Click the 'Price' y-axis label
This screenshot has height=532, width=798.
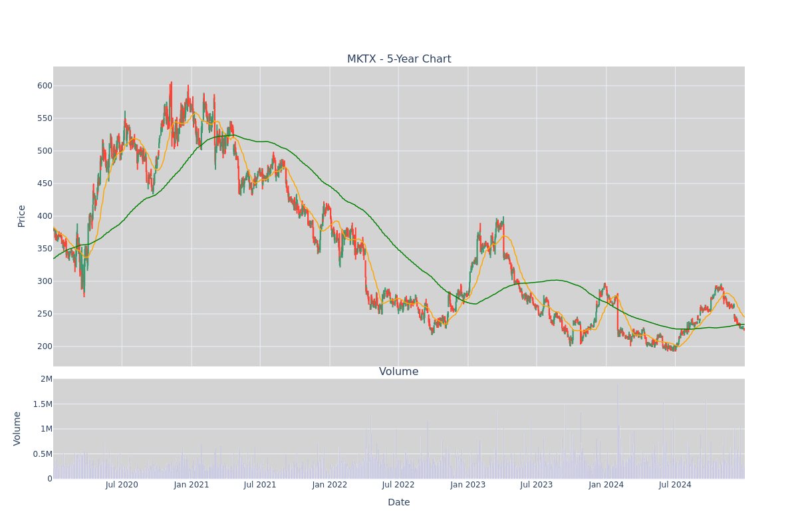(21, 216)
